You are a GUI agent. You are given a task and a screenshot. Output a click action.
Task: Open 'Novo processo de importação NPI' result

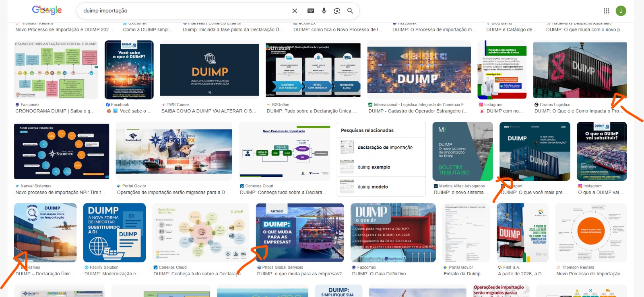click(60, 193)
